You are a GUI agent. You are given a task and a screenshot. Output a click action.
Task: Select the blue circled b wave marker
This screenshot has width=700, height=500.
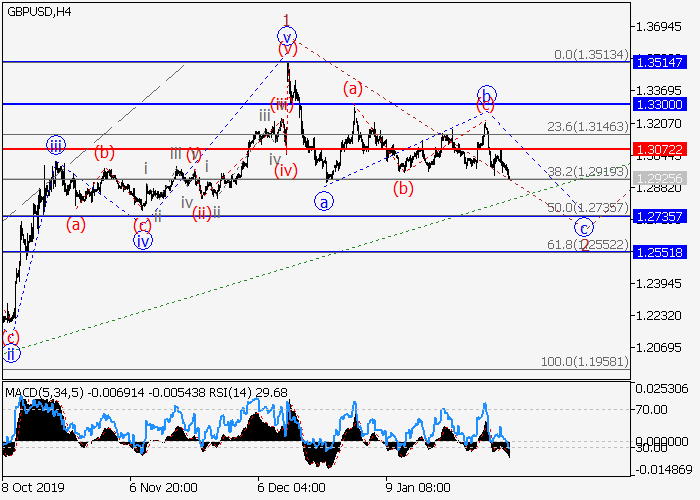pyautogui.click(x=487, y=95)
